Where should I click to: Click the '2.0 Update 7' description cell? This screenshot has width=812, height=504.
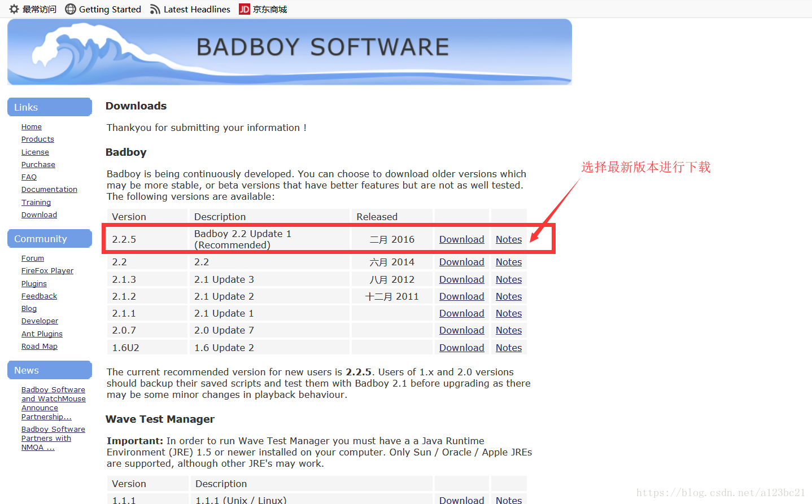tap(269, 330)
